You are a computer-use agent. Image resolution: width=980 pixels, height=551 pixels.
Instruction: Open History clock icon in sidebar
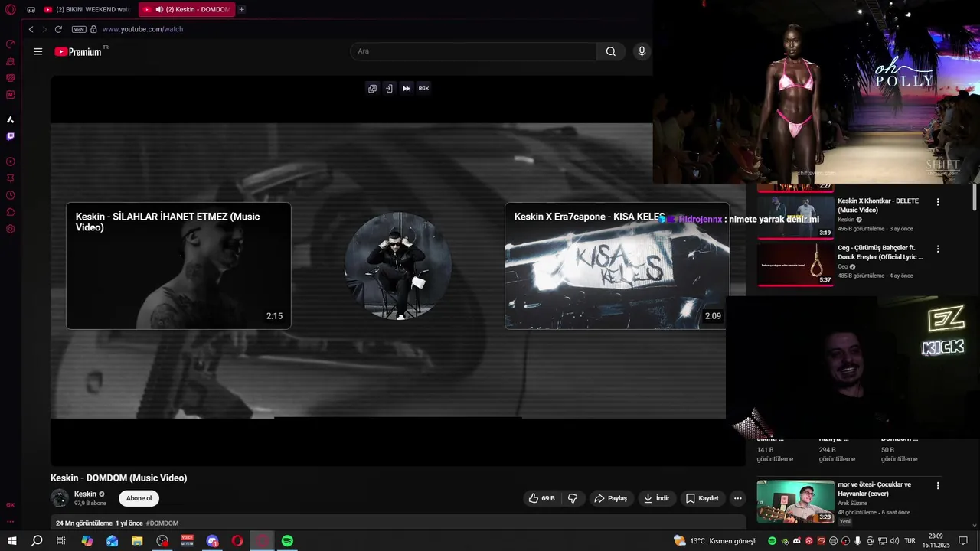(x=11, y=195)
